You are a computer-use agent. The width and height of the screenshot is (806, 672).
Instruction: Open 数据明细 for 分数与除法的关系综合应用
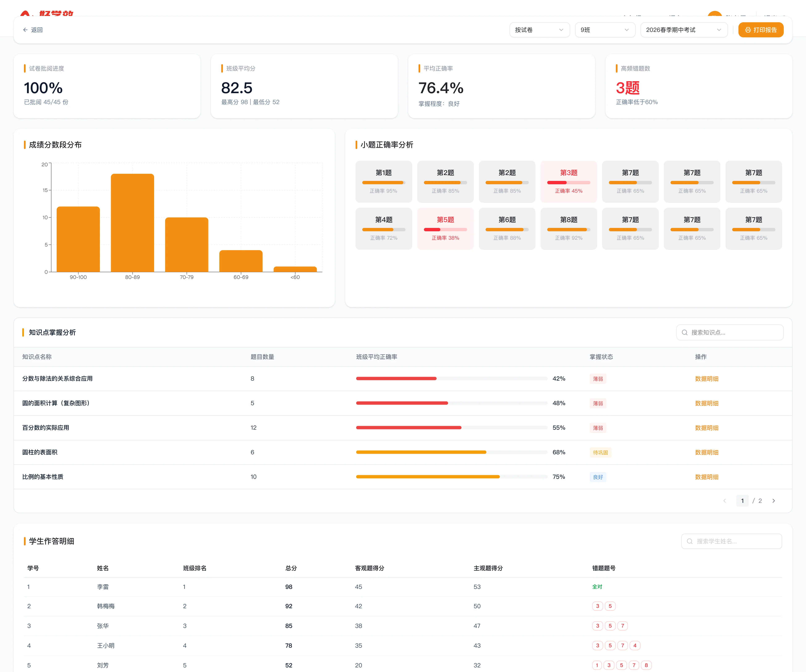707,379
